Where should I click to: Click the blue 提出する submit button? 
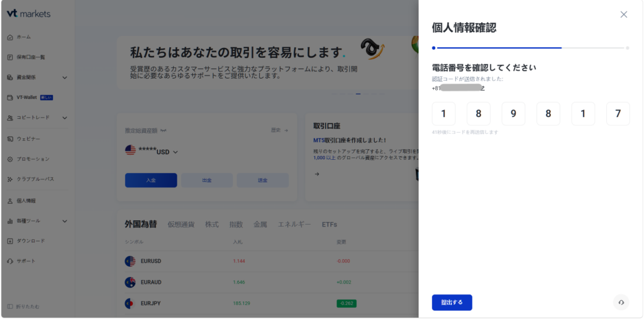[x=452, y=303]
